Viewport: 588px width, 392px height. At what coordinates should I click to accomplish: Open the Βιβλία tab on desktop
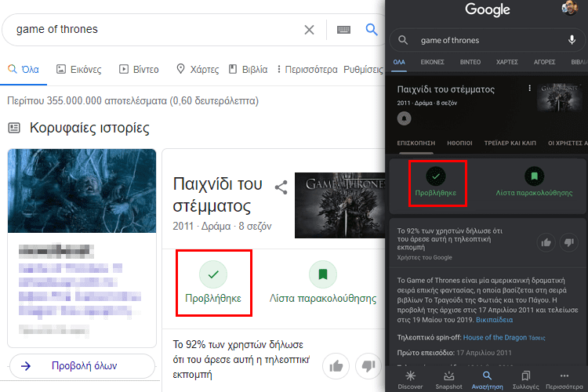[249, 70]
